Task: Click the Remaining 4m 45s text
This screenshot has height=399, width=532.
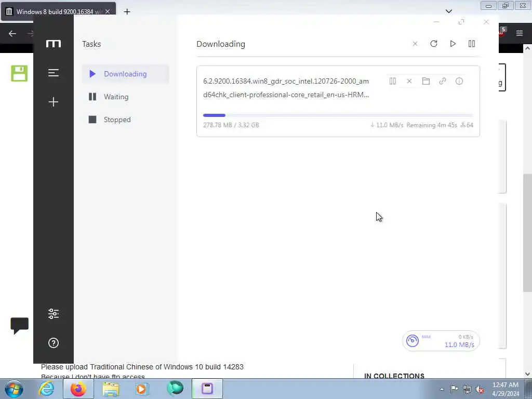Action: 432,125
